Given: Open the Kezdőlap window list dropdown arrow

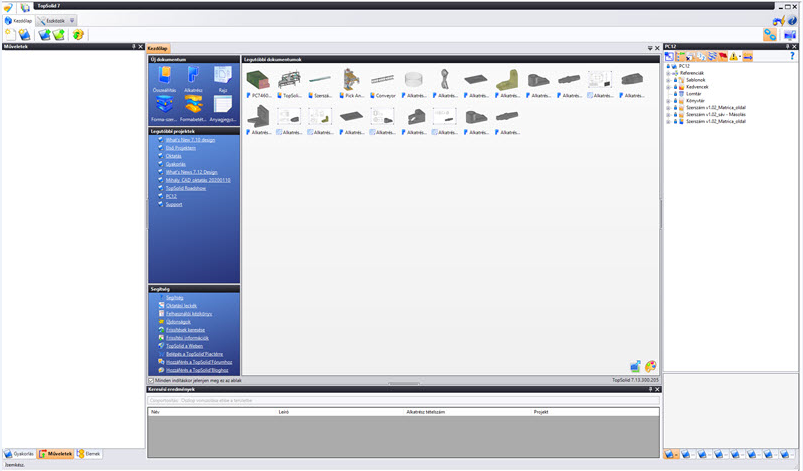Looking at the screenshot, I should point(650,48).
